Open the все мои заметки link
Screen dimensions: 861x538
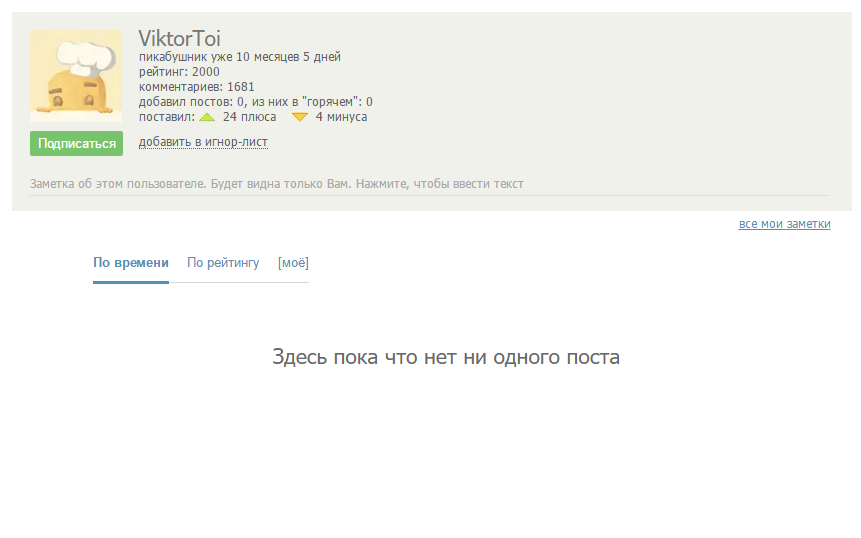(x=784, y=224)
